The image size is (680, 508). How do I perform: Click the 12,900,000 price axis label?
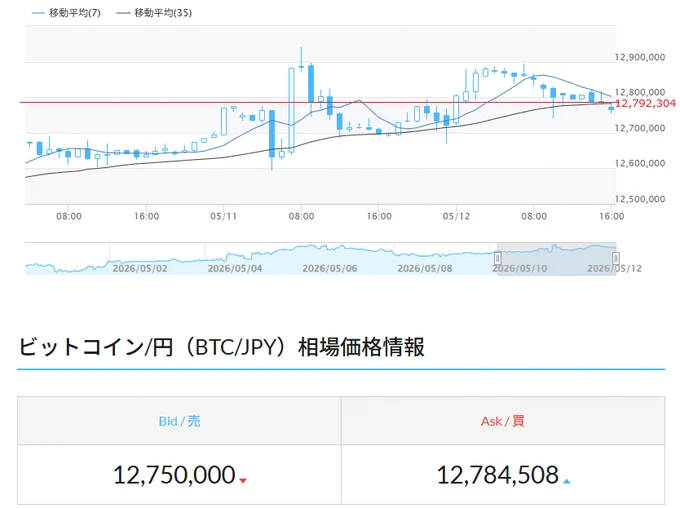tap(640, 57)
